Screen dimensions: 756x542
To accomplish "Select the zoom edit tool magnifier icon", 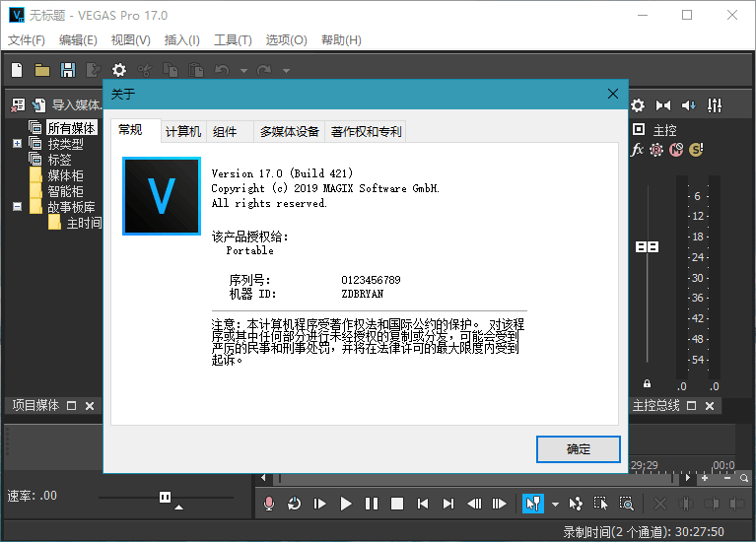I will [626, 504].
